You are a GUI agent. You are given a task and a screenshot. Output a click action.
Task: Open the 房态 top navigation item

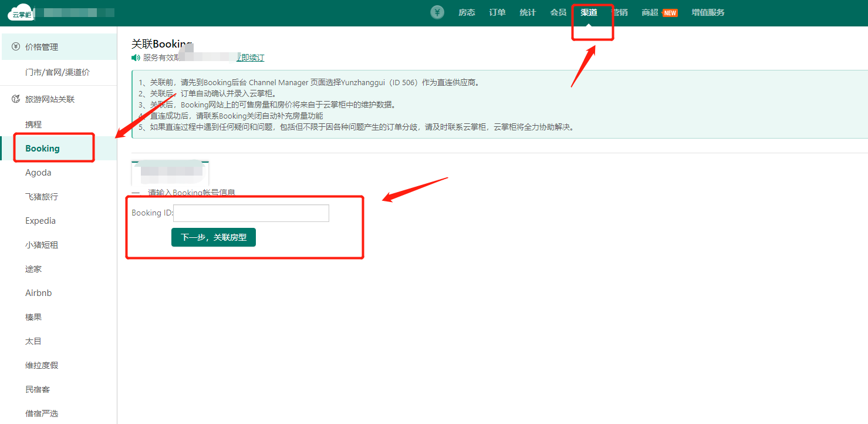[x=467, y=12]
